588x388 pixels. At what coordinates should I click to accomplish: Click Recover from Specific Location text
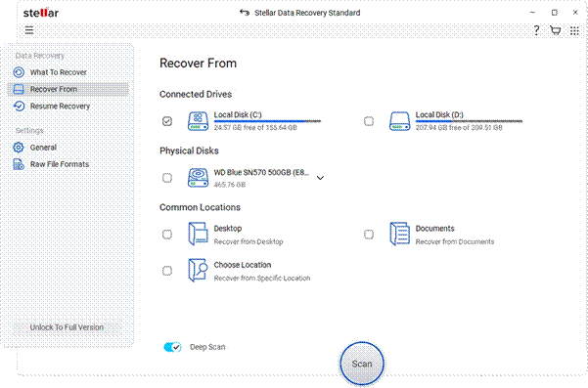(262, 278)
